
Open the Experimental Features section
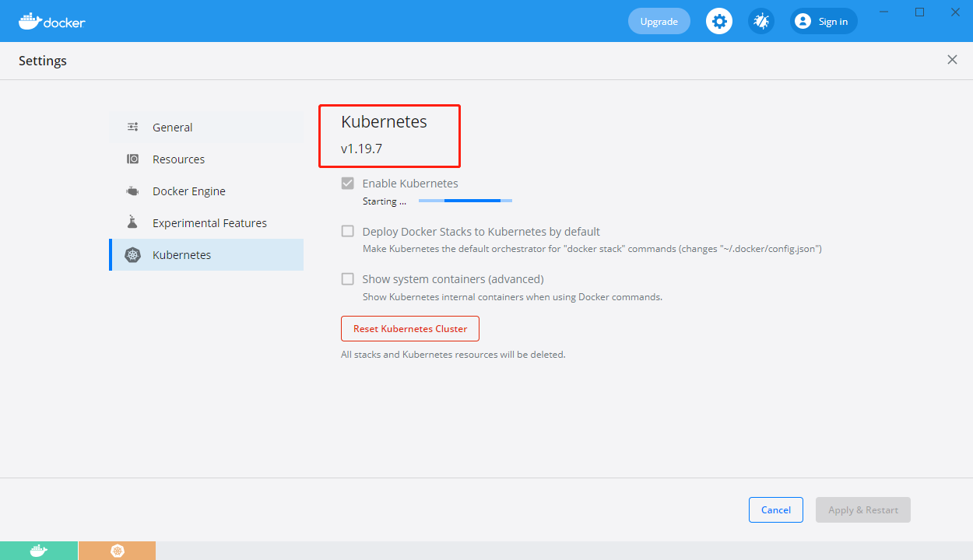pyautogui.click(x=209, y=222)
